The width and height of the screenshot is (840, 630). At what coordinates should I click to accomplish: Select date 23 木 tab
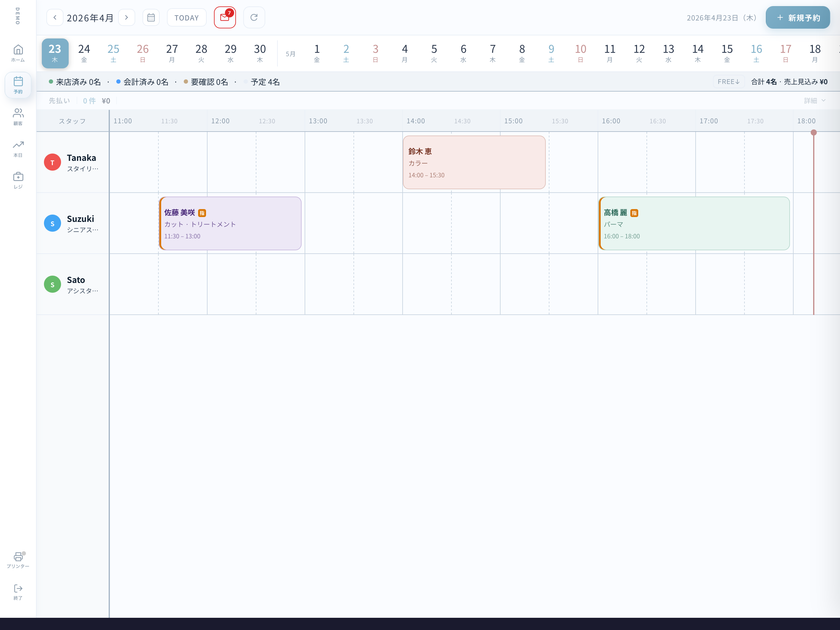55,53
